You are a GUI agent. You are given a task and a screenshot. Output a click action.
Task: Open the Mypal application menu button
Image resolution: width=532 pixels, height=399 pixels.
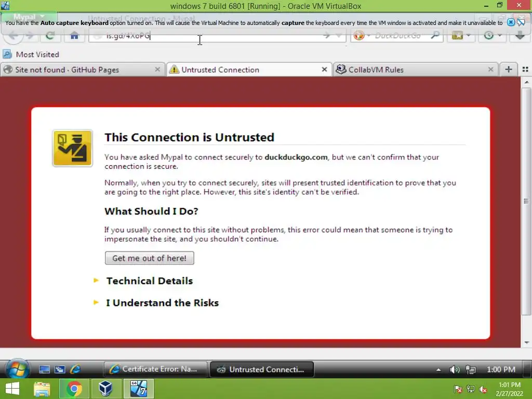(29, 17)
